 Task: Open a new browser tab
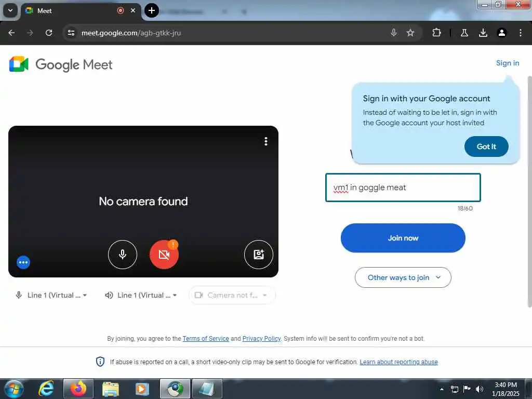click(152, 10)
